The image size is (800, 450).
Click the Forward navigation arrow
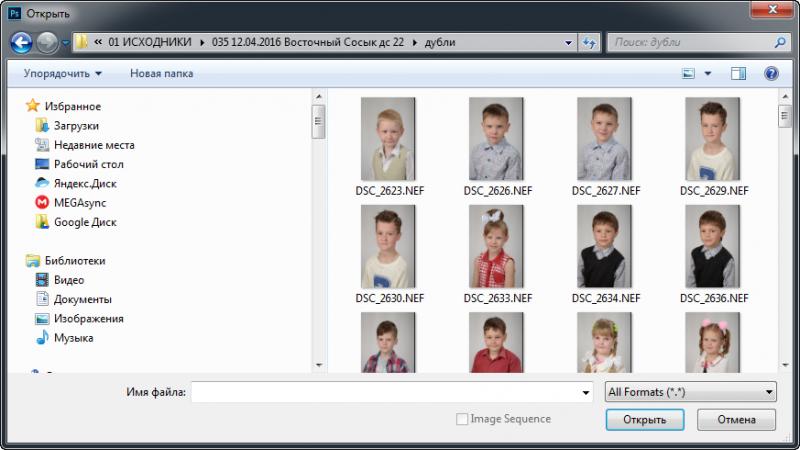point(47,43)
